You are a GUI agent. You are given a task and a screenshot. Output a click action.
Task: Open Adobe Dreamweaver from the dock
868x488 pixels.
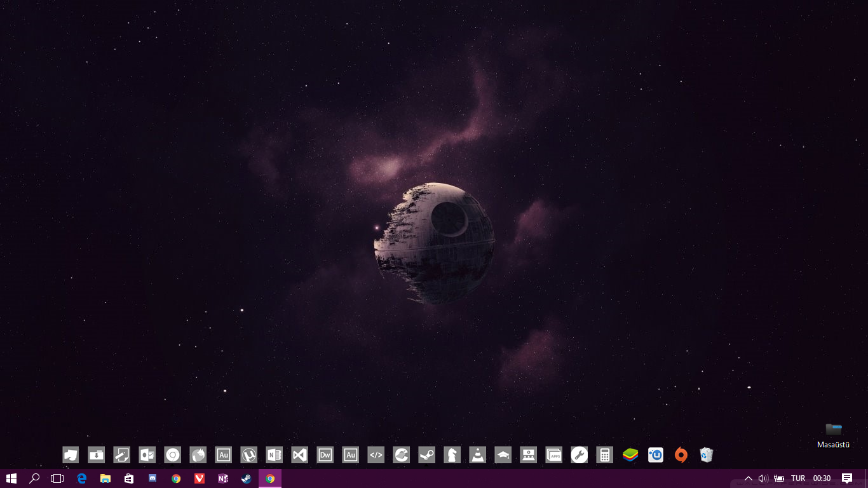click(325, 454)
